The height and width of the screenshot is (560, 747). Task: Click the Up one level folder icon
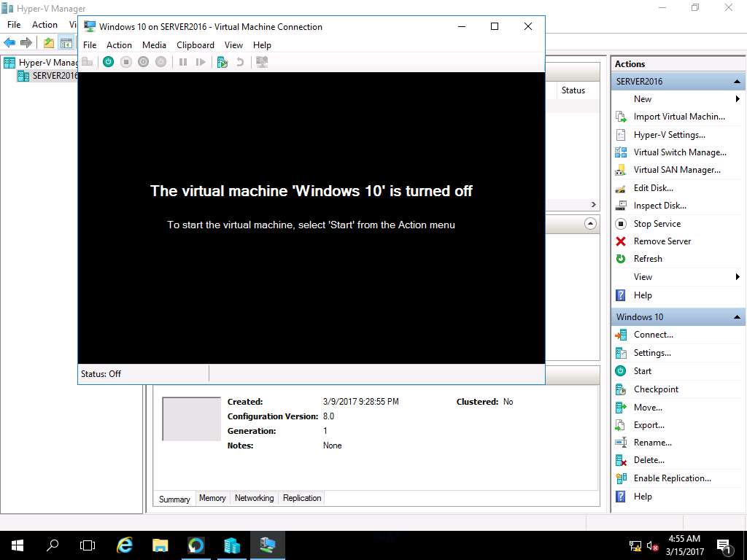pyautogui.click(x=49, y=43)
